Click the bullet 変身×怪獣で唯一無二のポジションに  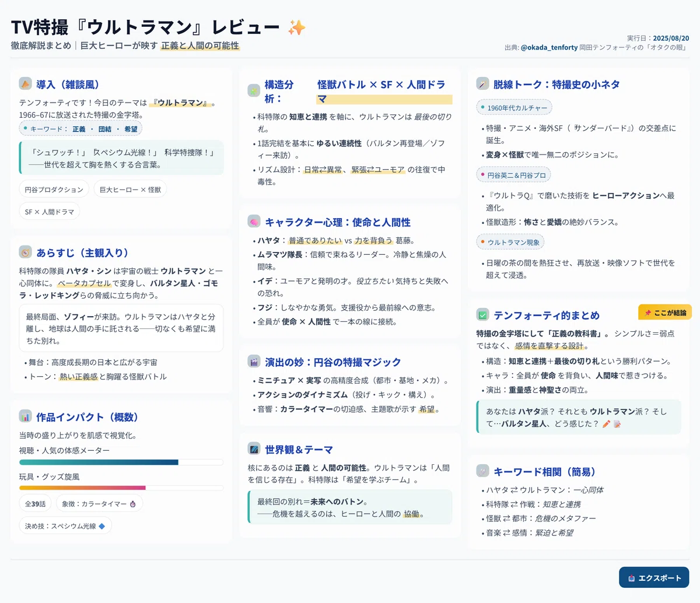pos(552,155)
